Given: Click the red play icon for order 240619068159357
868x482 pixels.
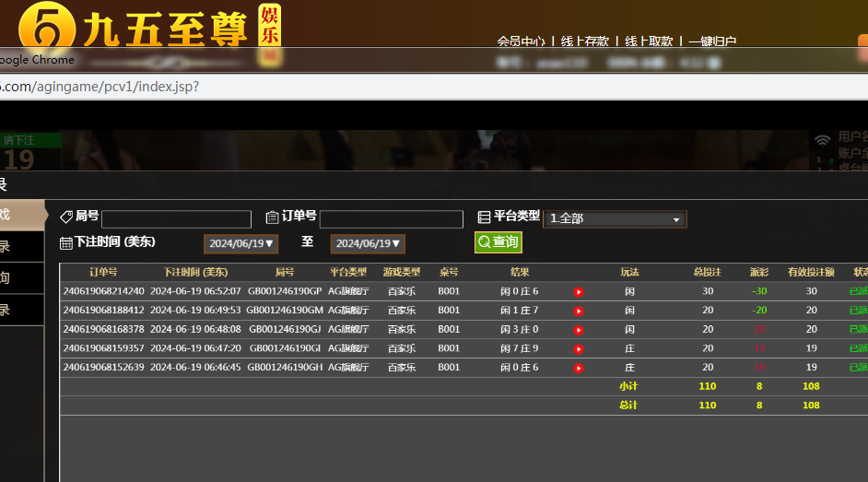Looking at the screenshot, I should tap(579, 349).
